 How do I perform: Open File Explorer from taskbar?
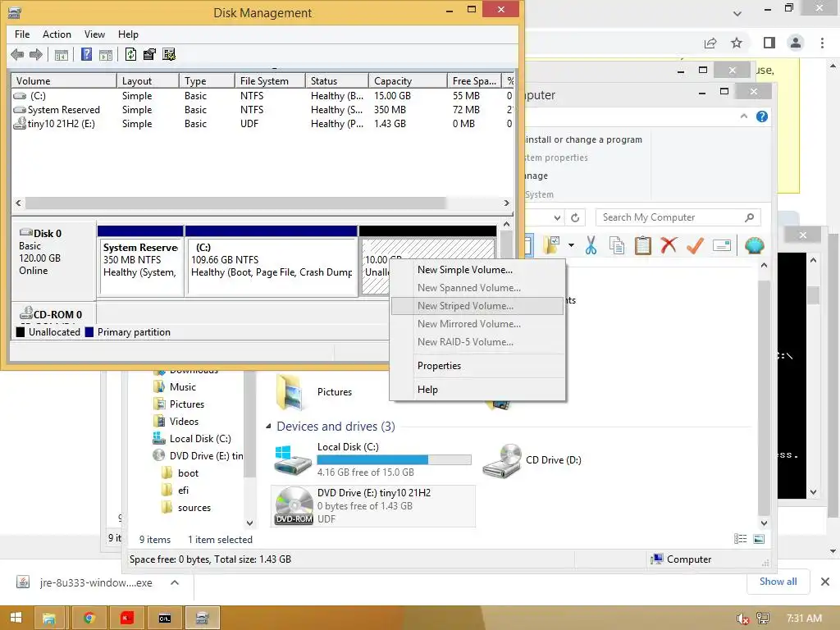pyautogui.click(x=49, y=619)
